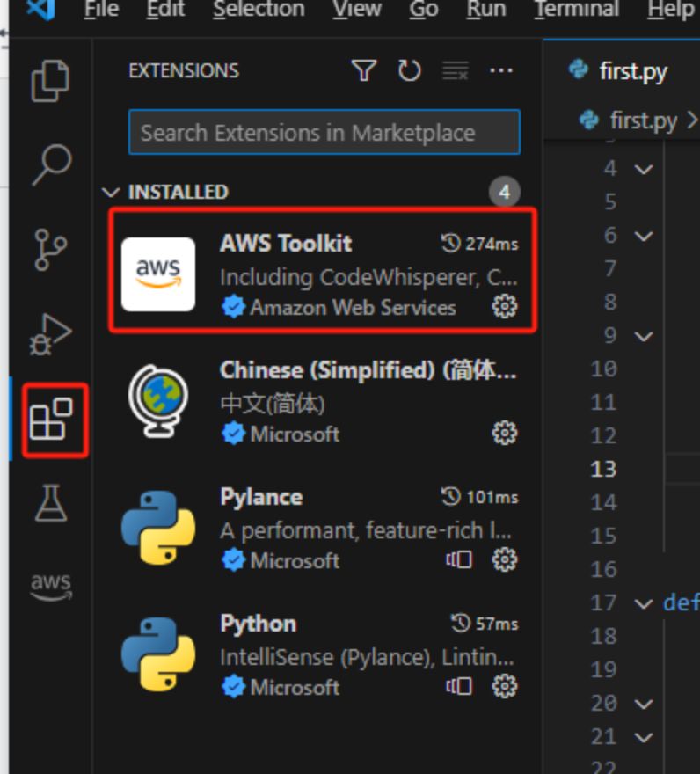Open the Search view in activity bar
700x774 pixels.
(51, 164)
